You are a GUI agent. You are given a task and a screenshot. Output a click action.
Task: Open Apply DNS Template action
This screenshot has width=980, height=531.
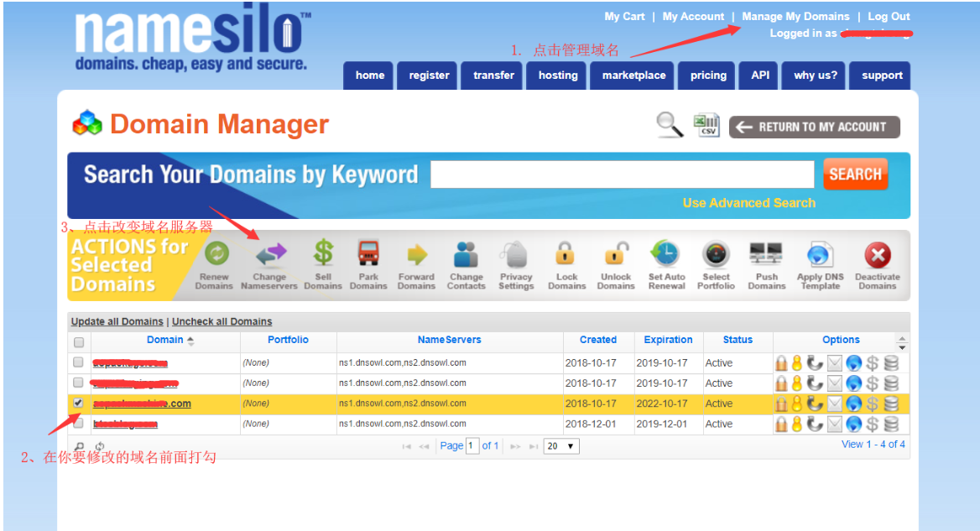coord(819,254)
